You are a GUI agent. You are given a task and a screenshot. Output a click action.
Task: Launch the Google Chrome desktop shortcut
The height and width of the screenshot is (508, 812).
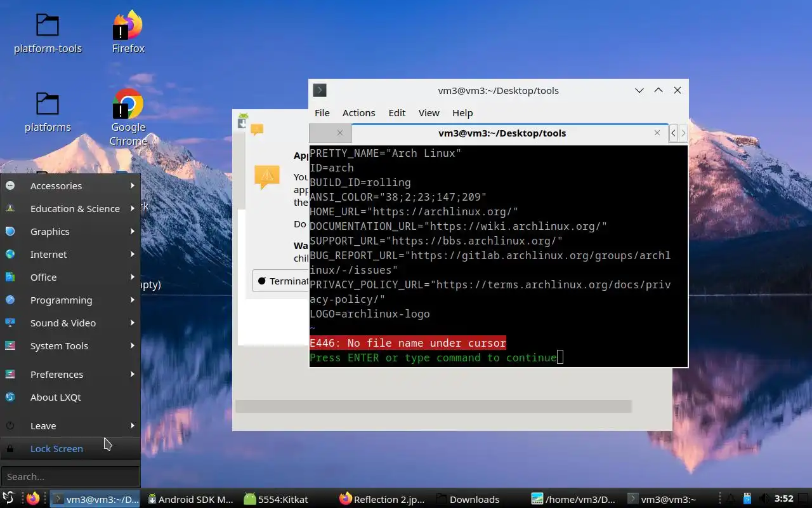click(128, 118)
